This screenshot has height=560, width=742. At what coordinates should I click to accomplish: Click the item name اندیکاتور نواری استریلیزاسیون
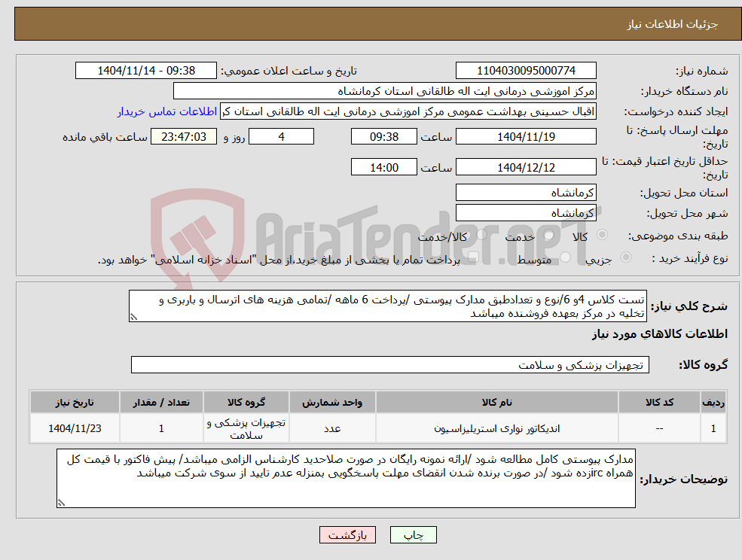pos(496,428)
